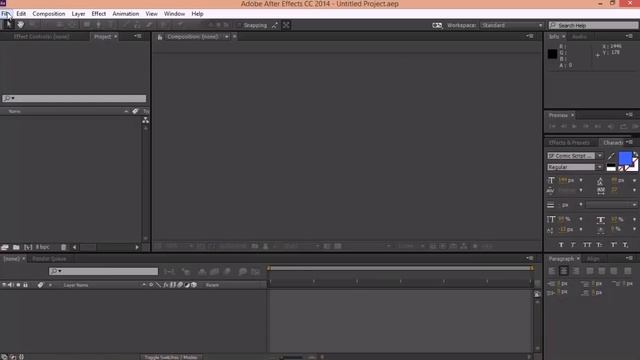The width and height of the screenshot is (640, 360).
Task: Delete selected project items with trash icon
Action: [x=63, y=247]
